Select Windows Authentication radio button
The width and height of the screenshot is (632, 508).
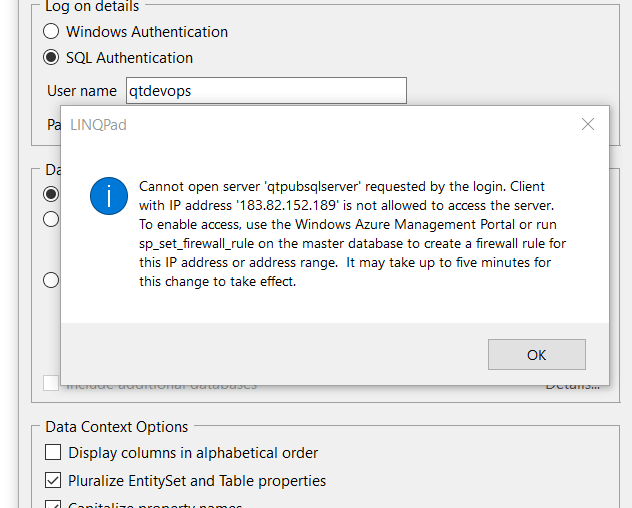coord(51,31)
